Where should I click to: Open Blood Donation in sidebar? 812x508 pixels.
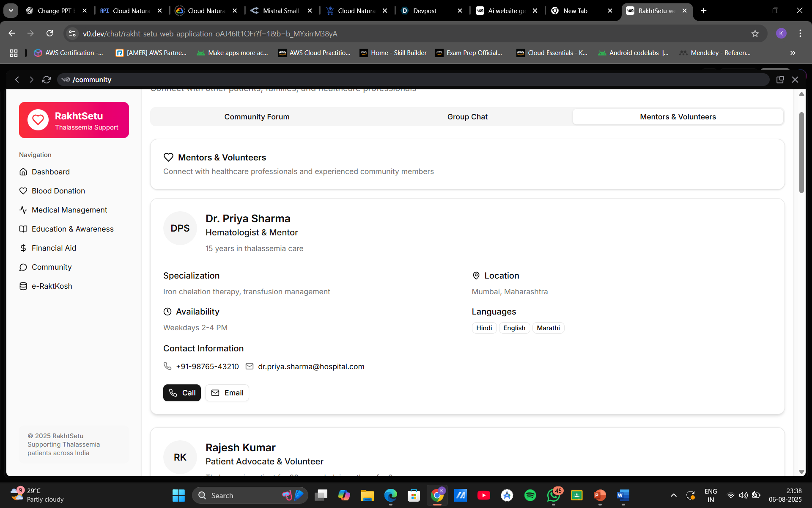58,191
